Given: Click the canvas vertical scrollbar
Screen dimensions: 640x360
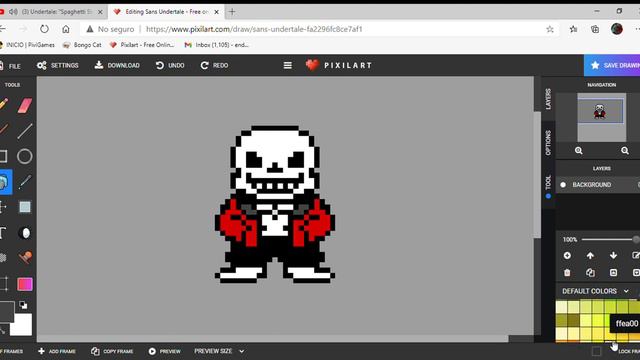Looking at the screenshot, I should [536, 175].
